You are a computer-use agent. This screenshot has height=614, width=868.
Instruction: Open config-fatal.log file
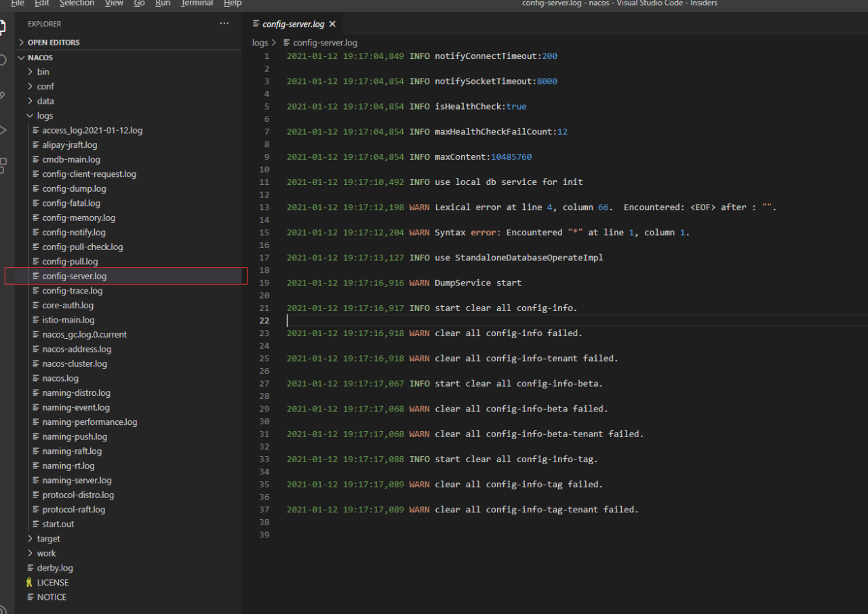pyautogui.click(x=71, y=203)
